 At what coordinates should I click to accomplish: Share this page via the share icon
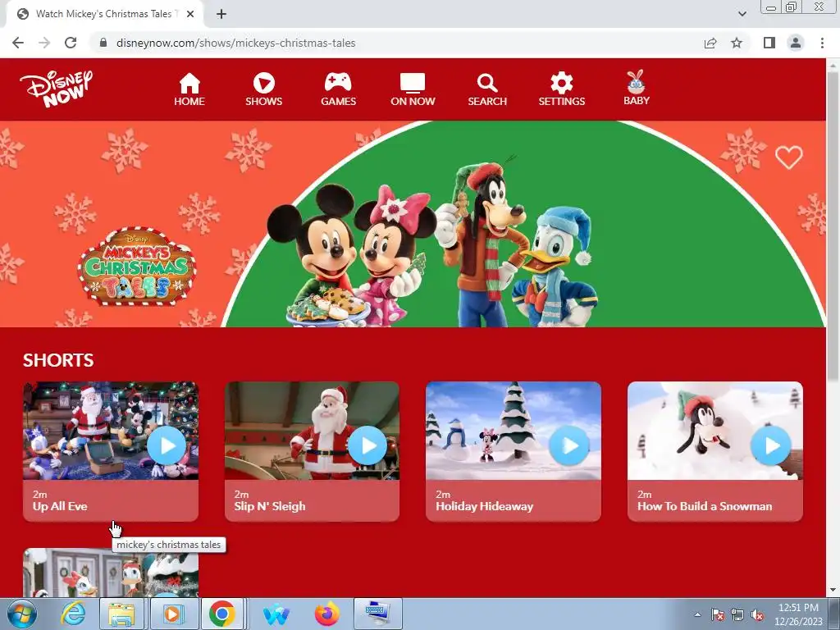pos(710,43)
